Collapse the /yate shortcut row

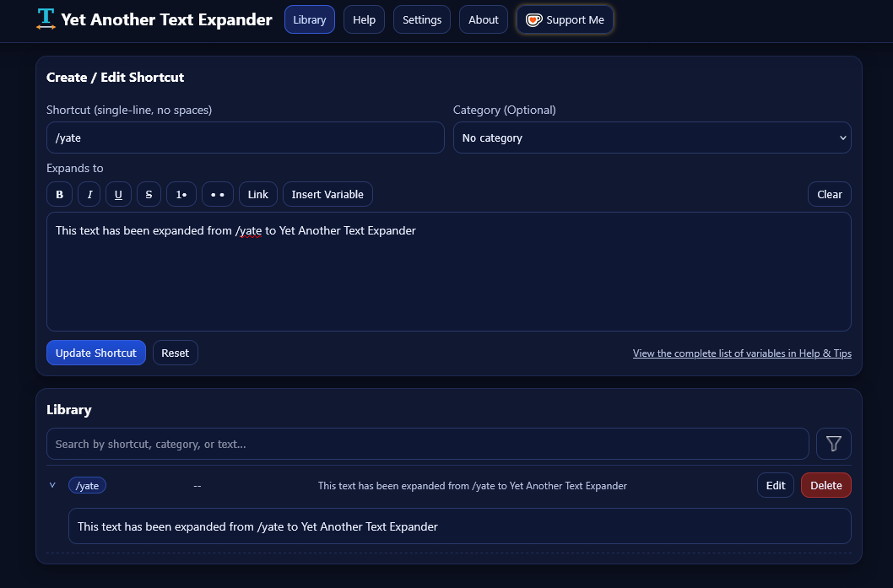pyautogui.click(x=52, y=486)
